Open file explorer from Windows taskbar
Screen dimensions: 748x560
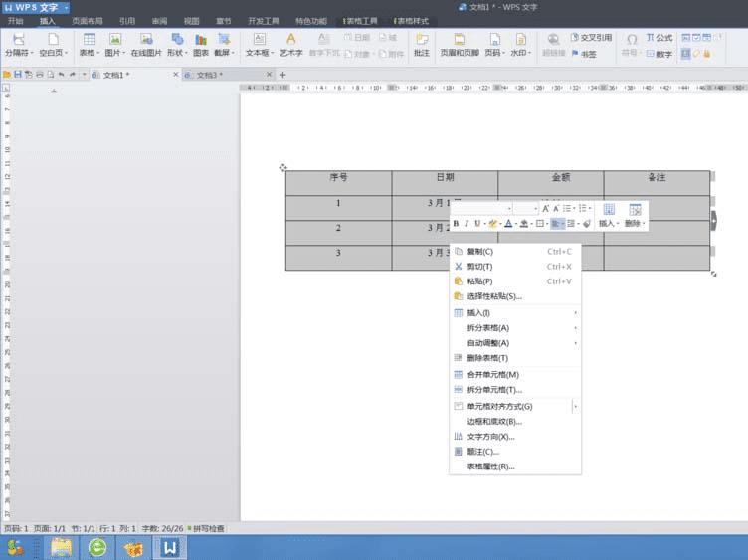coord(61,548)
